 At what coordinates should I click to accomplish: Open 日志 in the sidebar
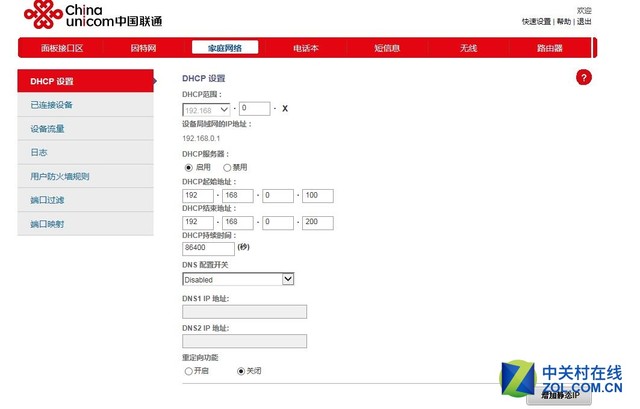[85, 152]
